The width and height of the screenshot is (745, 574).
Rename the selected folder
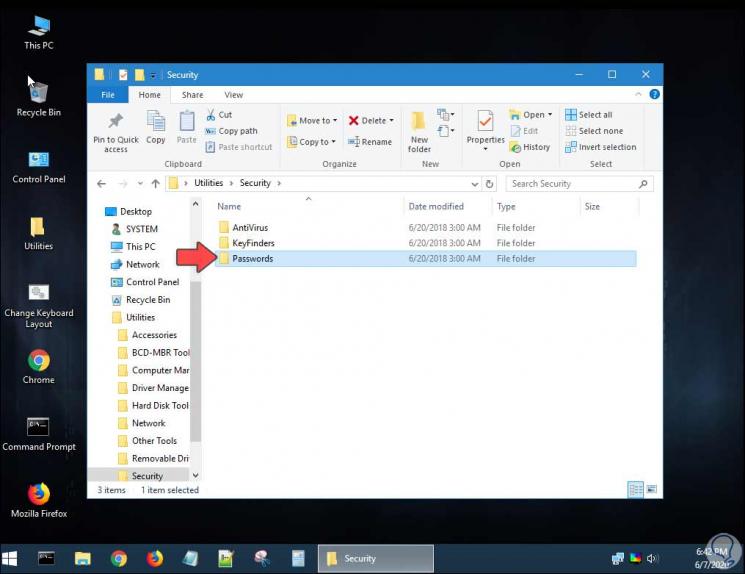point(370,142)
